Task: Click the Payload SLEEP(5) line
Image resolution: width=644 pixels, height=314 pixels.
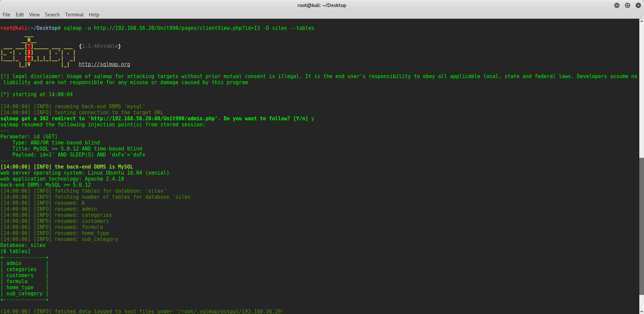Action: [x=79, y=155]
